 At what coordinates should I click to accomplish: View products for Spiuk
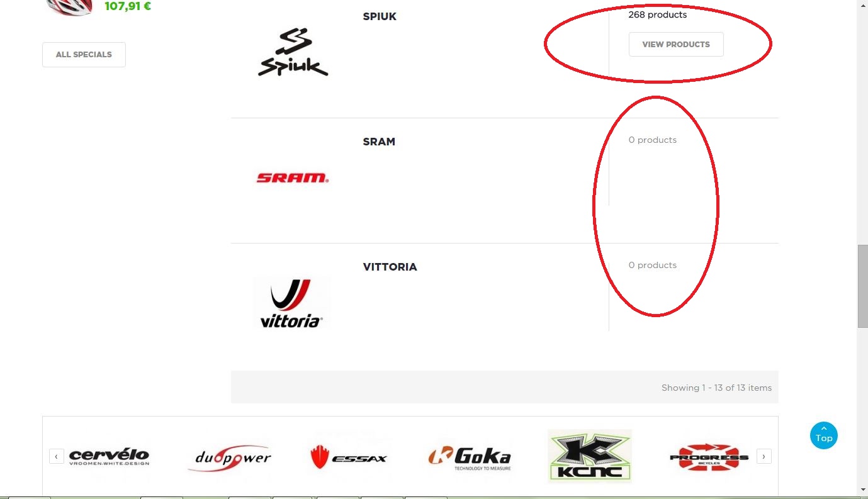[676, 45]
